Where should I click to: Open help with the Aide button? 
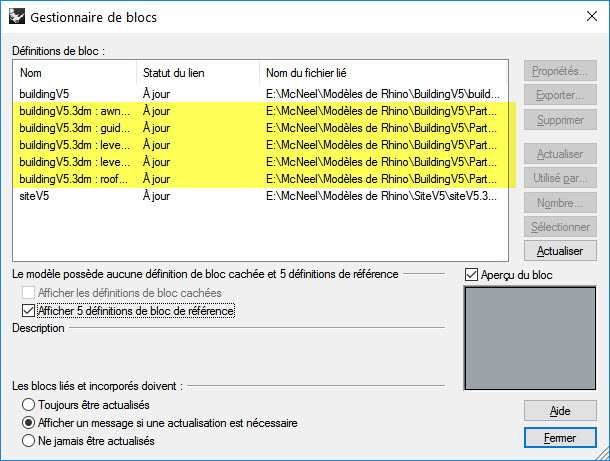(560, 411)
